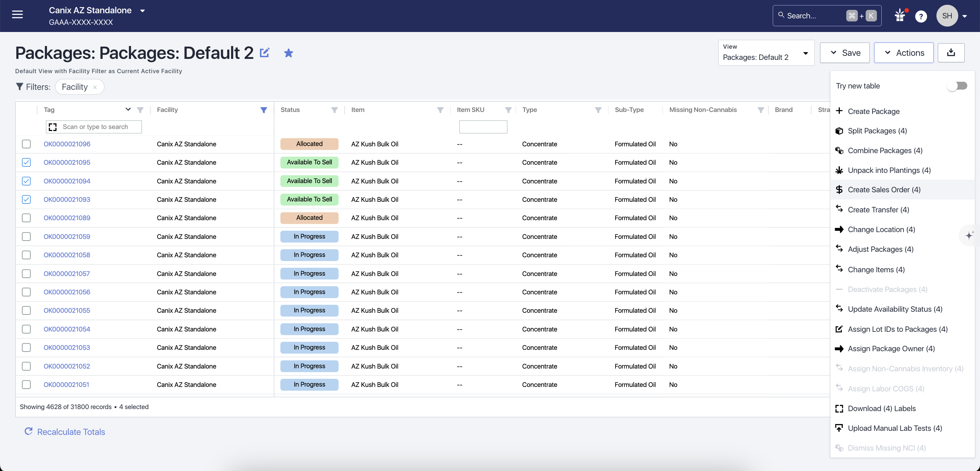Click the Item column filter icon

[440, 110]
